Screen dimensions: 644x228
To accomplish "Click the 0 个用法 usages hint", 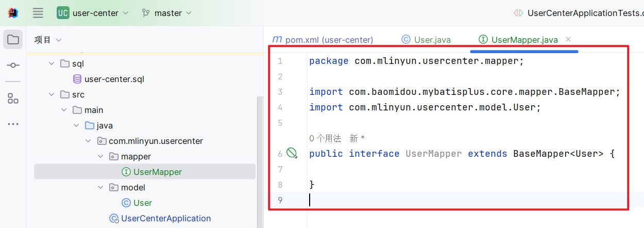I will (x=325, y=138).
